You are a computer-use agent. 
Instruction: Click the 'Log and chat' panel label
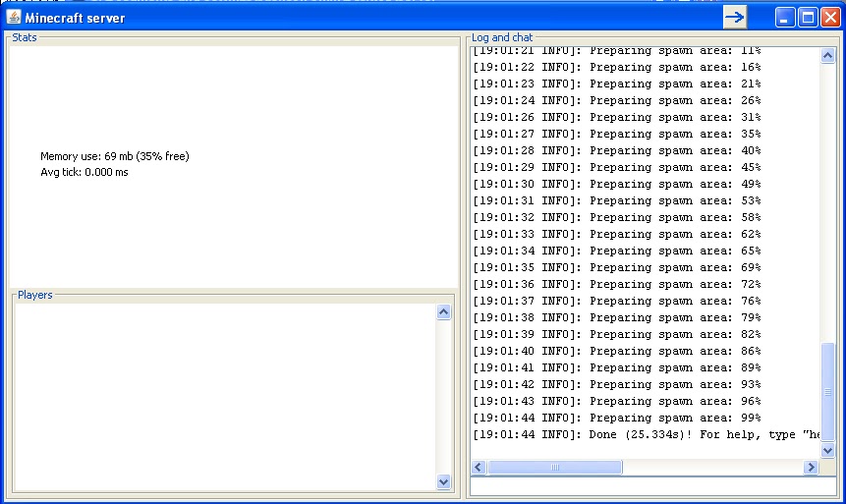(x=502, y=37)
